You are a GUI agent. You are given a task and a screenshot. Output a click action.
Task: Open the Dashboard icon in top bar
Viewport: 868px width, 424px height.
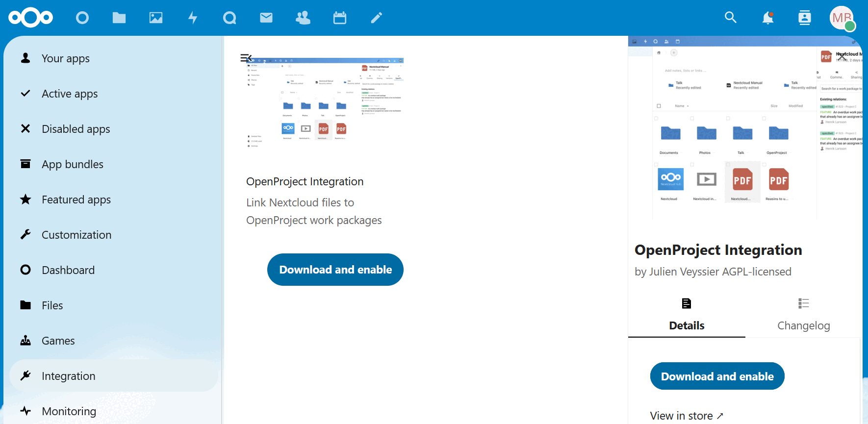click(x=82, y=18)
